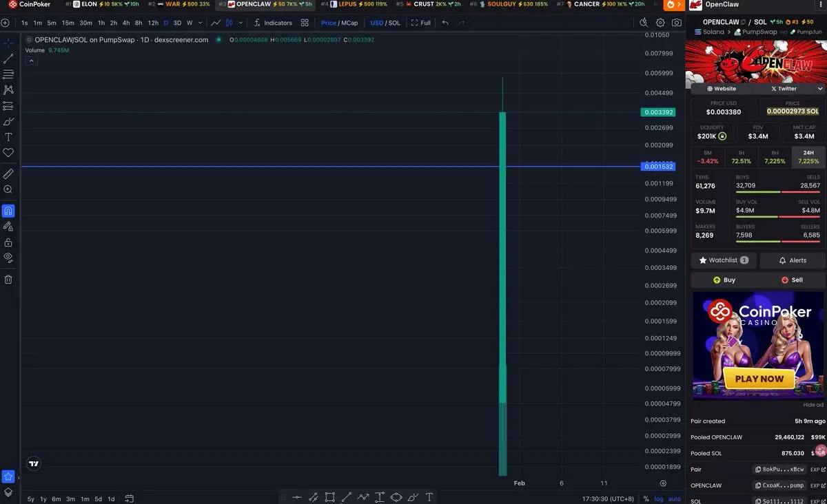Select the 3D timeframe
The height and width of the screenshot is (504, 827).
click(x=177, y=23)
